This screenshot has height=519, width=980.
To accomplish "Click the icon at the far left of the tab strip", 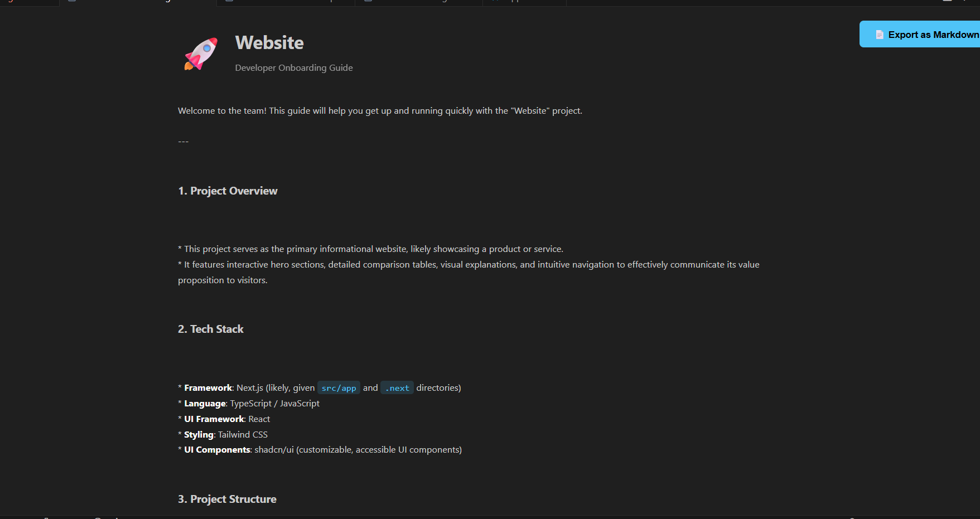I will pos(11,2).
